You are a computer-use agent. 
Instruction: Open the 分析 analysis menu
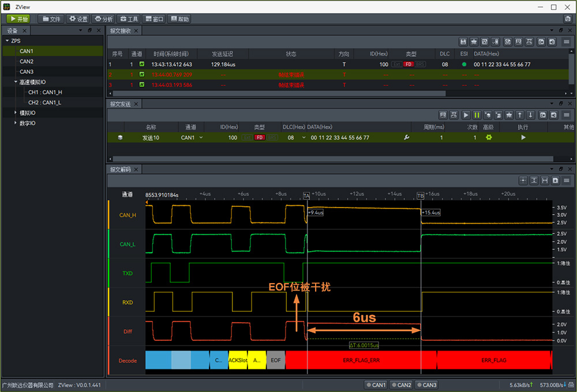click(x=103, y=19)
